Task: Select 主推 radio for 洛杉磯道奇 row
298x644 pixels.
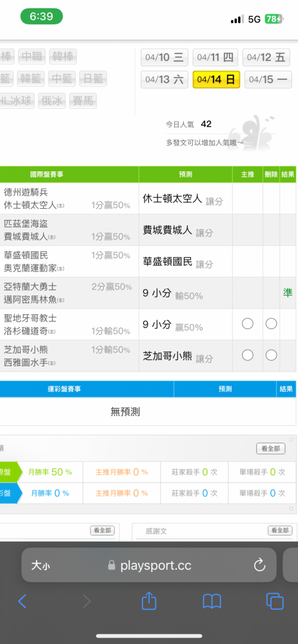Action: (x=248, y=324)
